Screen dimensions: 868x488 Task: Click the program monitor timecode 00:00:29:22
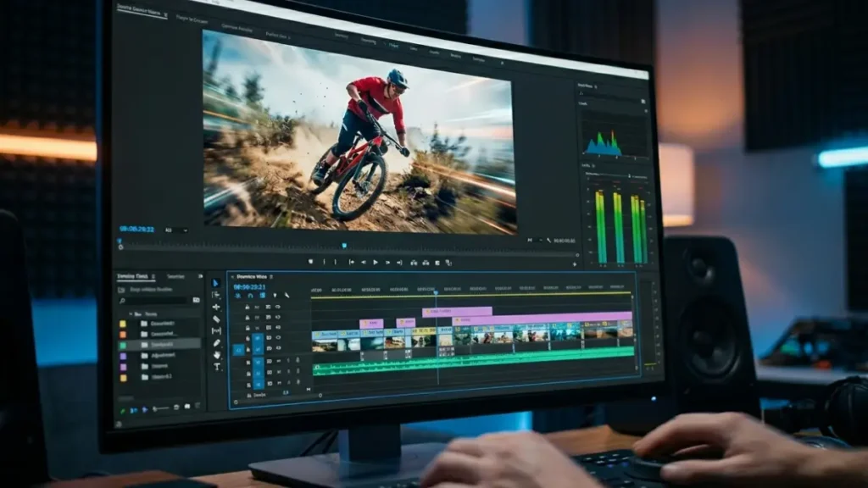coord(136,229)
